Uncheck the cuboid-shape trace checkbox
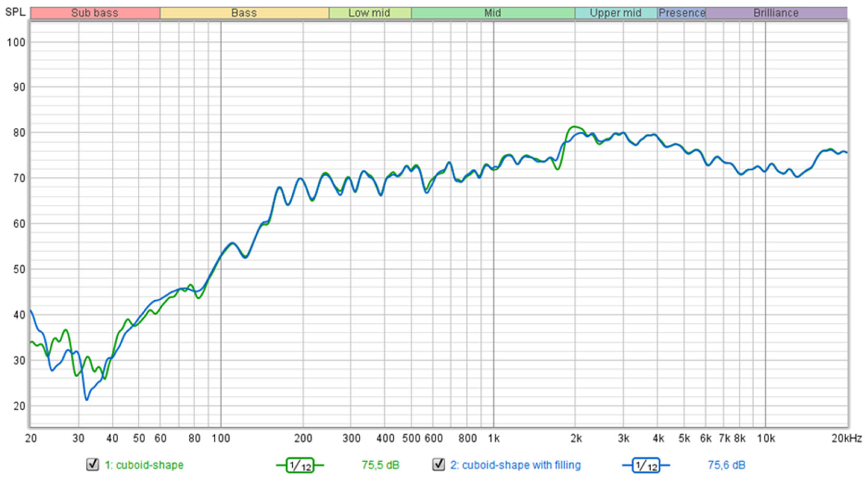 93,464
